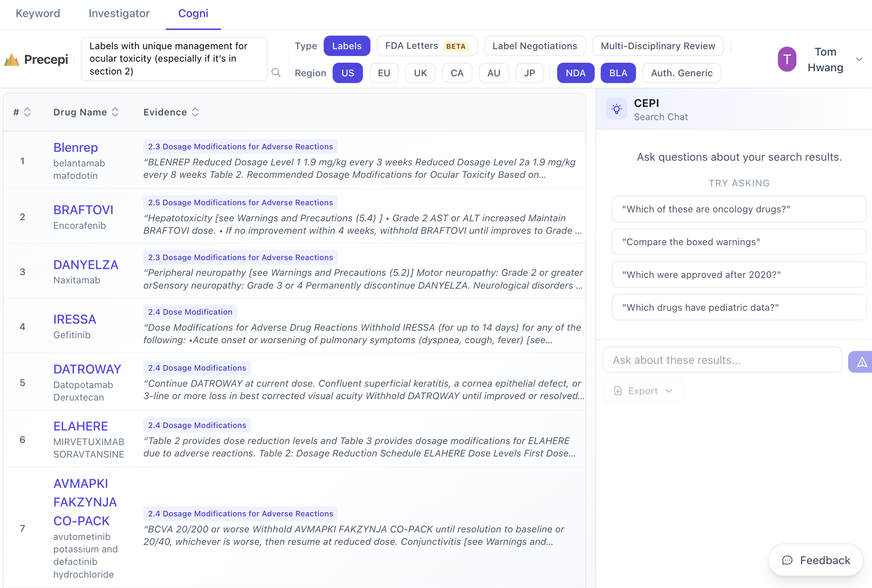Screen dimensions: 872x588
Task: Click the CEPI lightbulb icon
Action: point(617,109)
